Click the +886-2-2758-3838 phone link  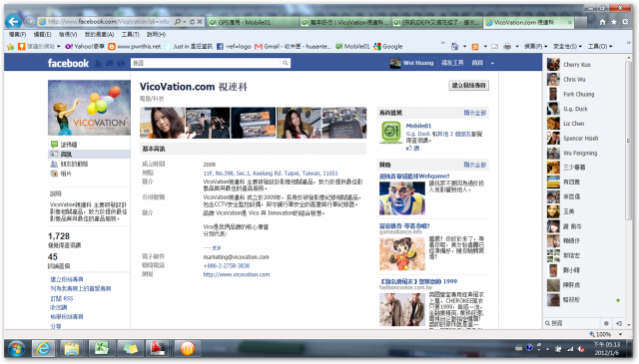[x=227, y=266]
